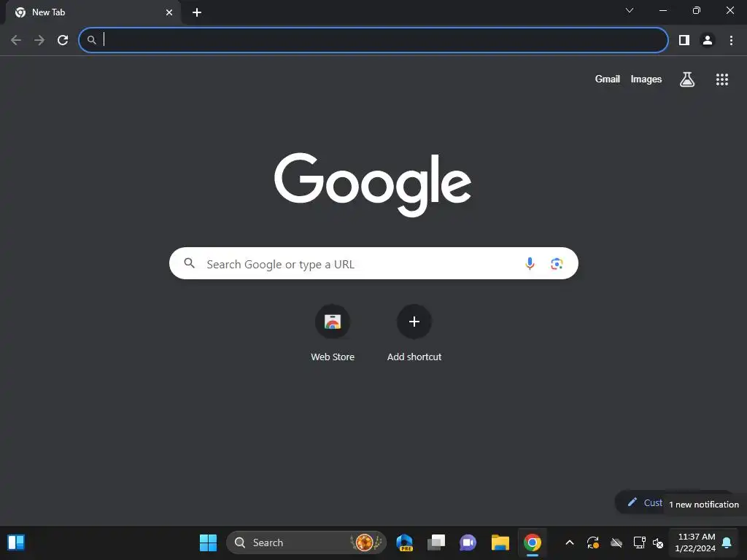Open the Chrome three-dot menu

(731, 40)
